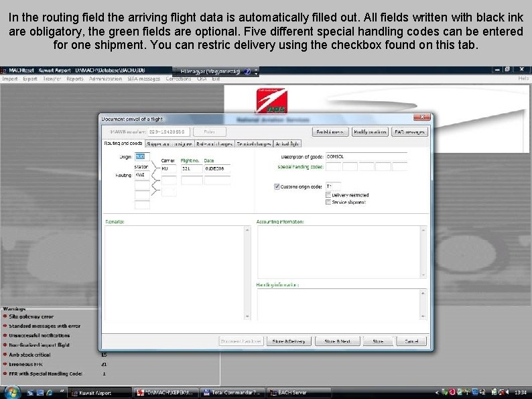Click inside the Remarks text area
The image size is (532, 399).
[174, 273]
